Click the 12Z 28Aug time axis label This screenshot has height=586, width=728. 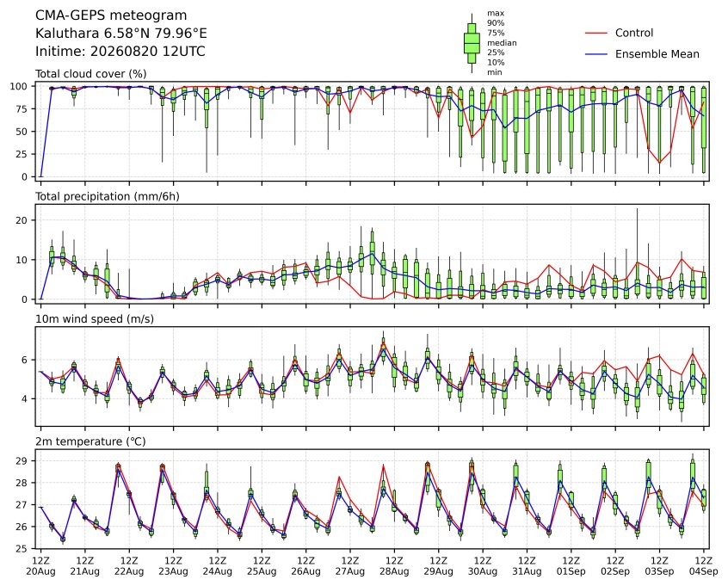click(x=394, y=566)
